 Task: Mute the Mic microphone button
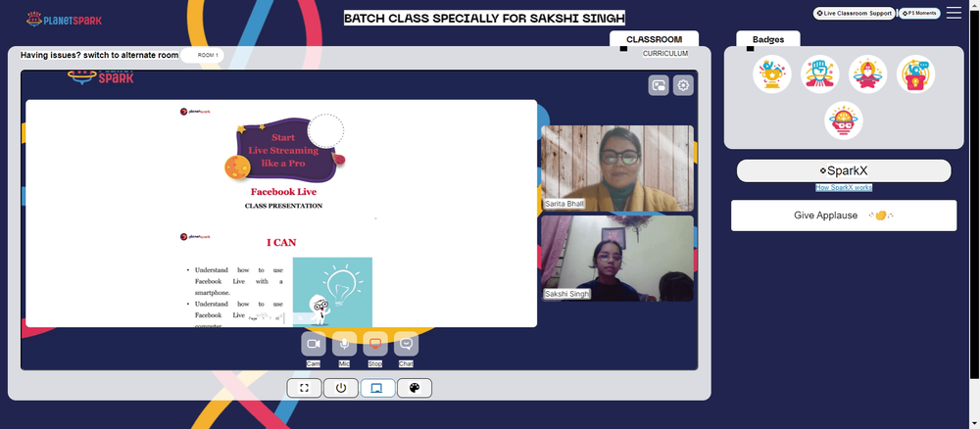(344, 344)
